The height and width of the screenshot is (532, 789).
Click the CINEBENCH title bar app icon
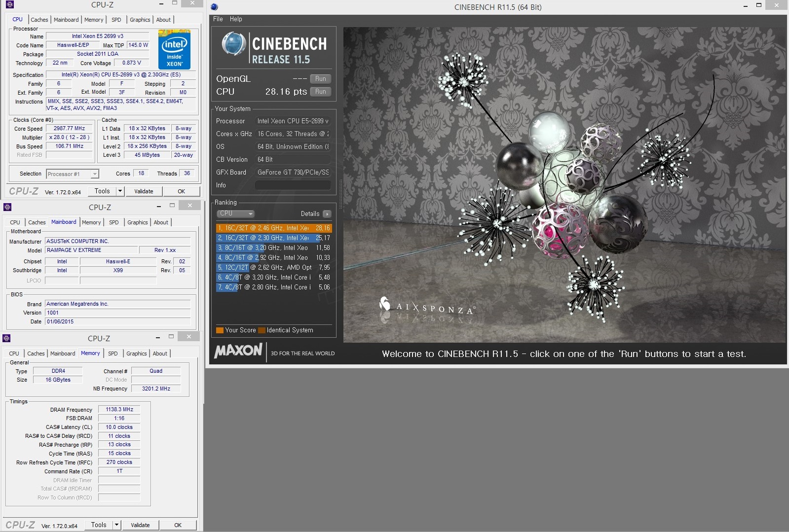(x=214, y=7)
